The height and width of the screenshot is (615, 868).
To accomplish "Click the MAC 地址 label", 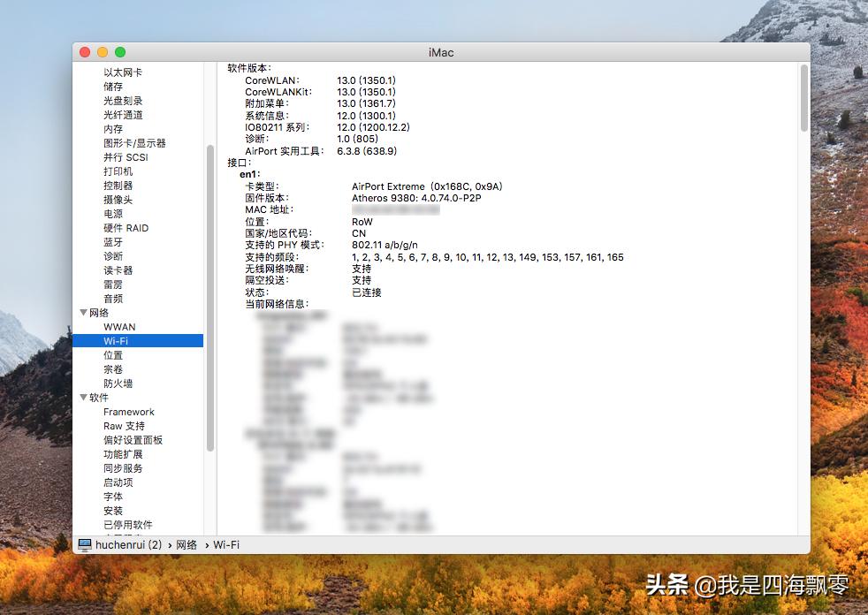I will coord(269,209).
